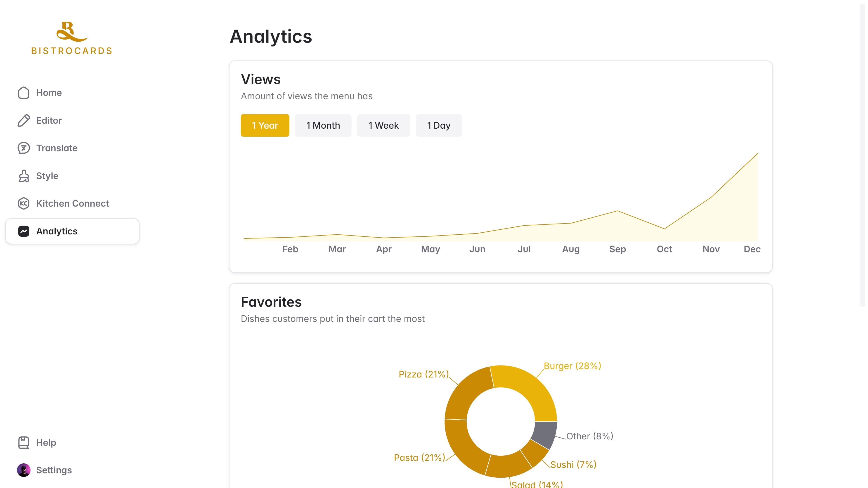Click the Dec peak on views chart
The image size is (868, 488).
[757, 153]
